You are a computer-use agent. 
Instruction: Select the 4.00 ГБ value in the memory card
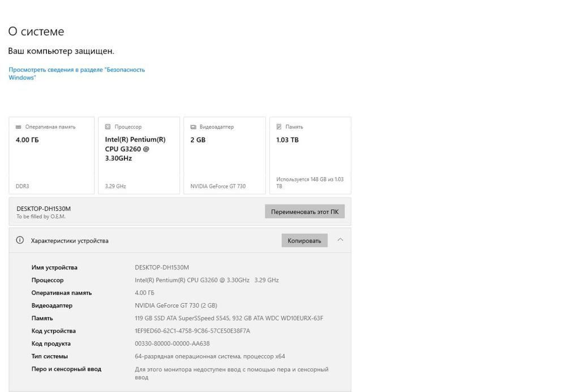click(27, 140)
